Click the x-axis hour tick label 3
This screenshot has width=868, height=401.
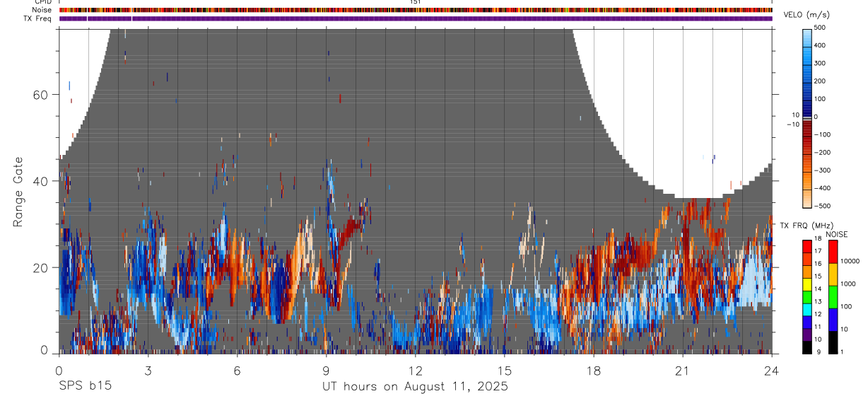148,371
